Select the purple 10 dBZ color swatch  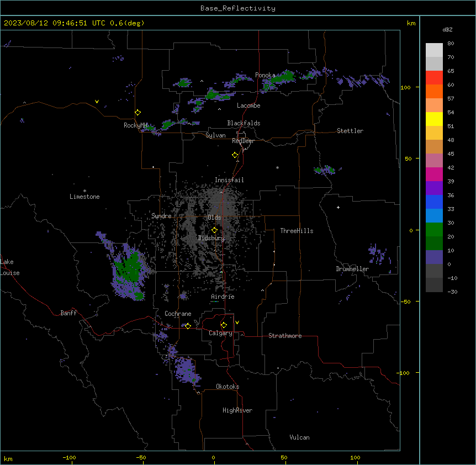[x=434, y=257]
